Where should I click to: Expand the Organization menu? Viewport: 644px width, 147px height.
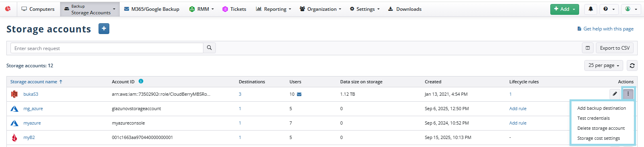click(320, 9)
